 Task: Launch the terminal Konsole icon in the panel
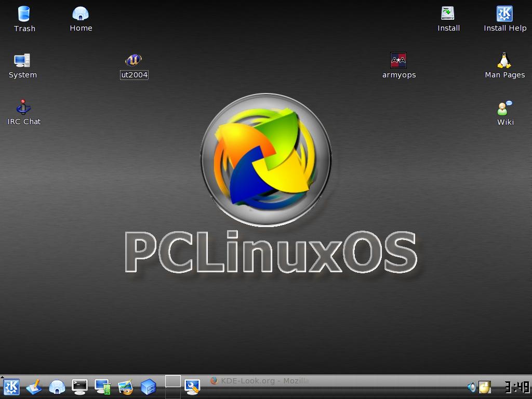(x=79, y=387)
